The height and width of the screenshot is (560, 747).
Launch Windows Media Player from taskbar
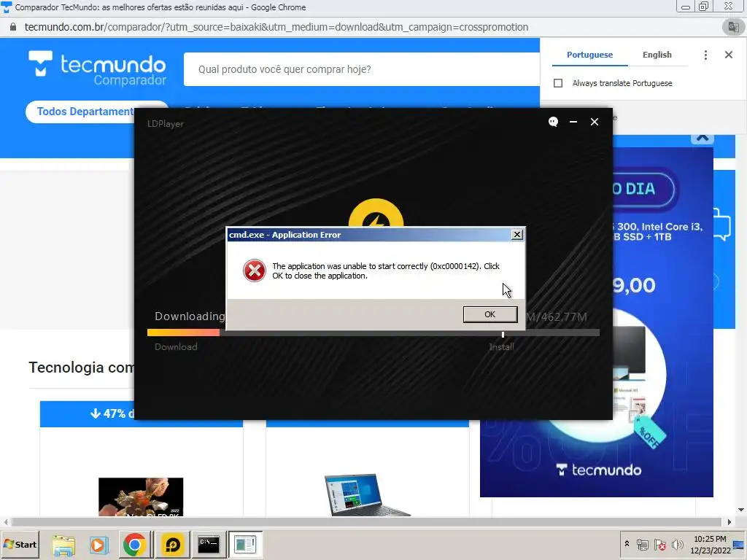coord(99,545)
